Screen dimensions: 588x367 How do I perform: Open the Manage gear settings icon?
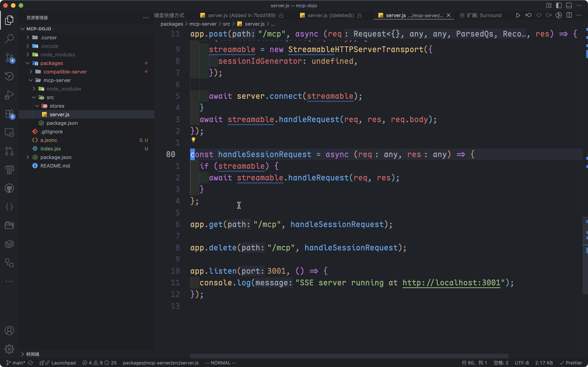9,349
